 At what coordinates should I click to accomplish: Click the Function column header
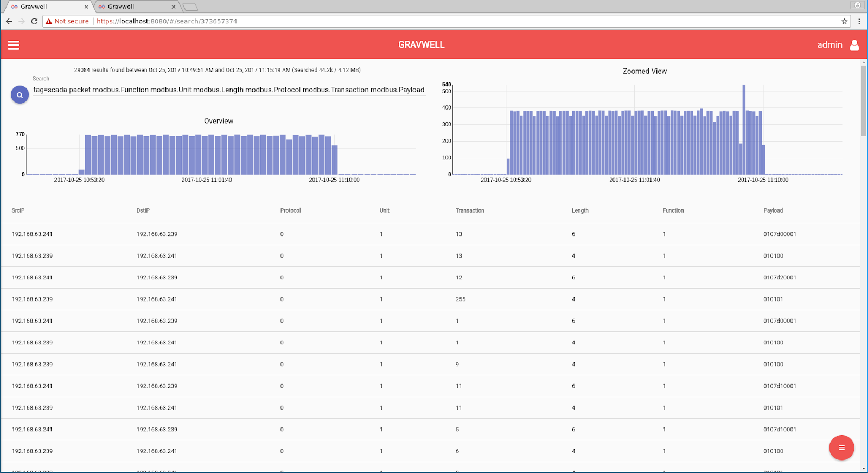coord(673,210)
